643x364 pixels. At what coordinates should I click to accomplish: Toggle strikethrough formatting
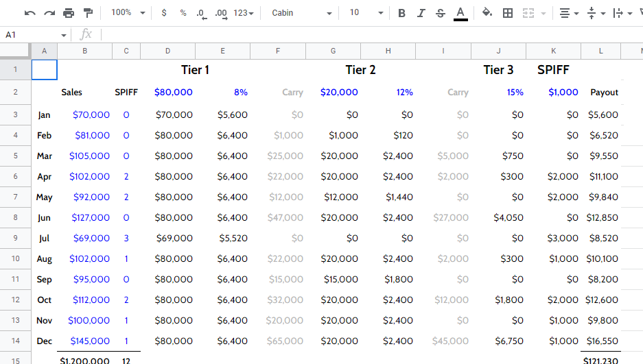pyautogui.click(x=441, y=13)
